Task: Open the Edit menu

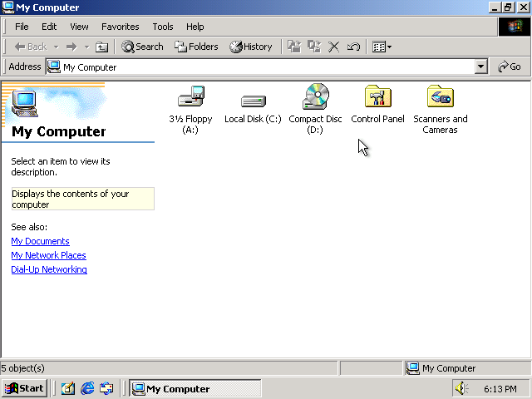Action: pyautogui.click(x=49, y=27)
